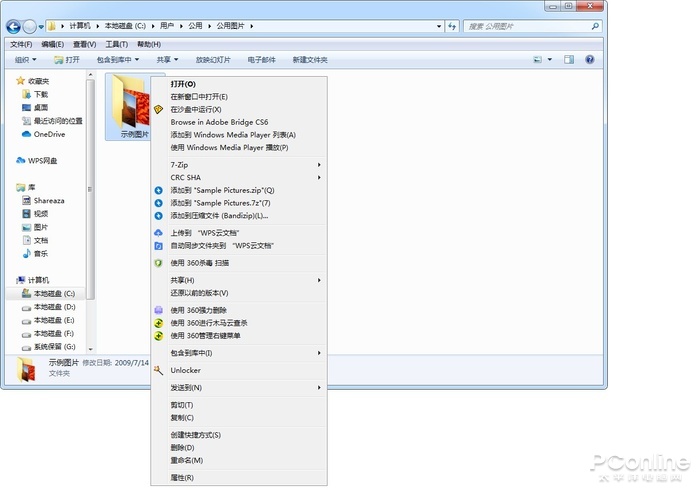The height and width of the screenshot is (490, 700).
Task: Click the 新建文件夹 (New folder) button
Action: [311, 60]
